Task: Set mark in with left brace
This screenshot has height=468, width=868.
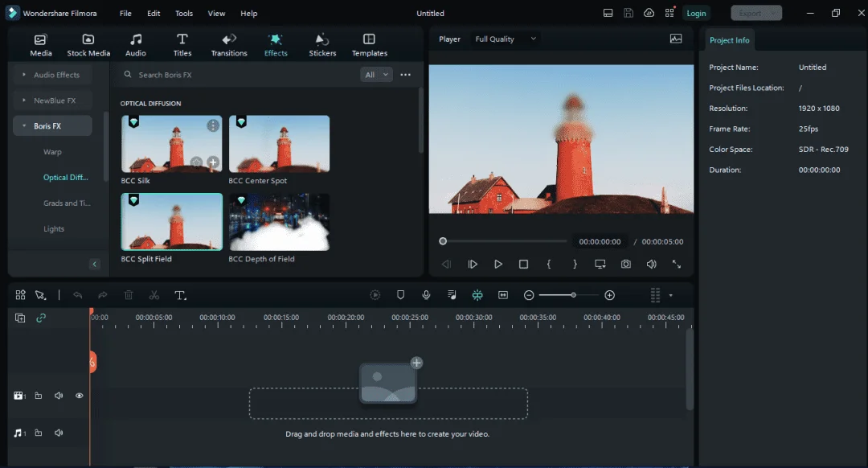Action: pos(549,265)
